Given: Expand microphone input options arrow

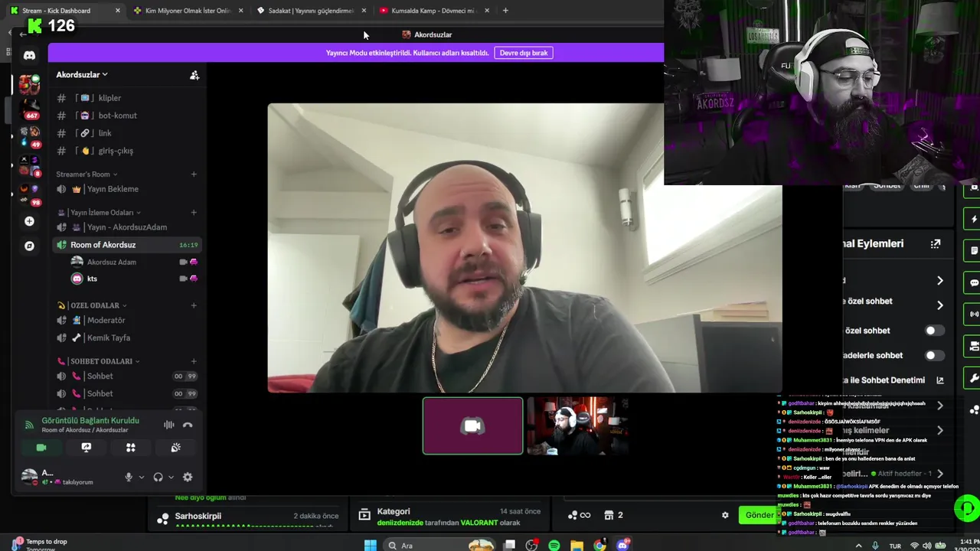Looking at the screenshot, I should 141,478.
